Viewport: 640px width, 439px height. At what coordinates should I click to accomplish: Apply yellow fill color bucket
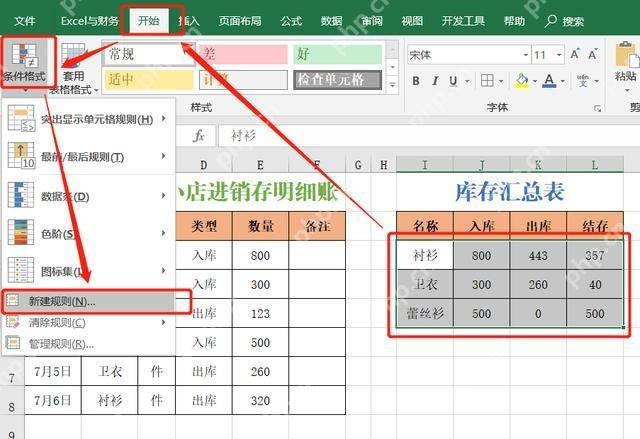[521, 81]
